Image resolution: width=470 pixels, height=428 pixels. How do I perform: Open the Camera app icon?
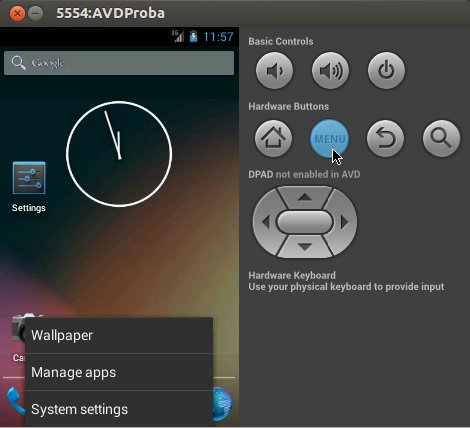point(19,327)
